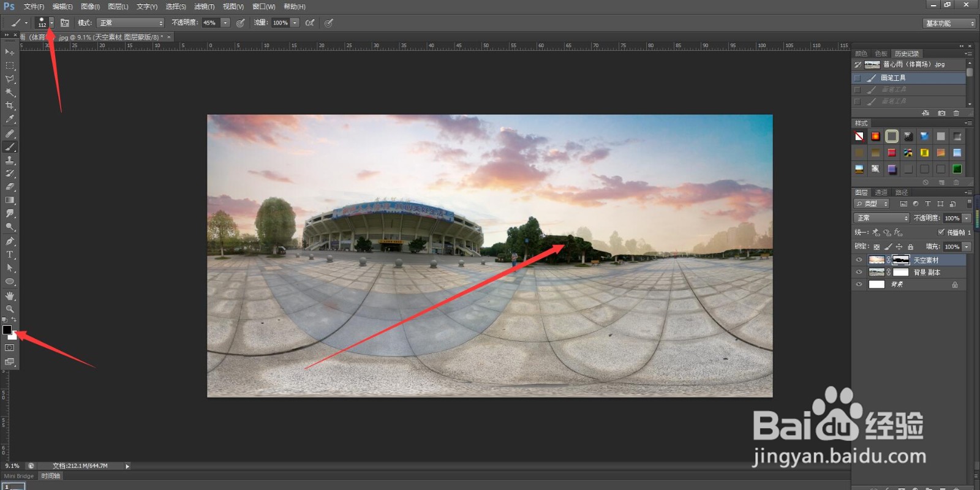Select the Smudge tool
980x490 pixels.
(x=9, y=214)
